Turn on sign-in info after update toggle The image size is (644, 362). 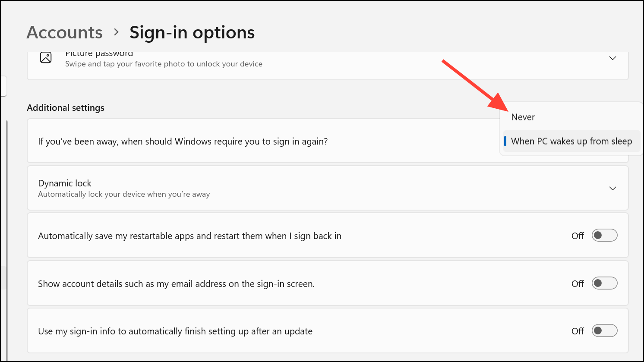604,331
